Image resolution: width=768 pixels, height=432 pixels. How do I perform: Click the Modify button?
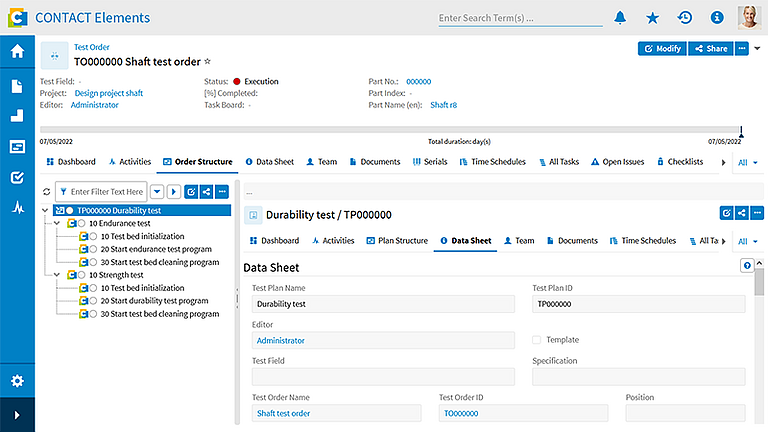pos(662,48)
